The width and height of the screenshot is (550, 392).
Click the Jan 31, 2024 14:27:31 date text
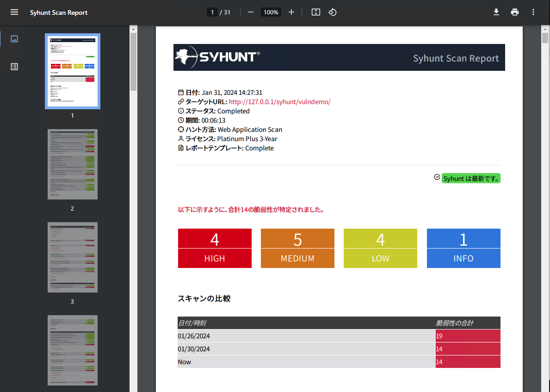[x=232, y=92]
